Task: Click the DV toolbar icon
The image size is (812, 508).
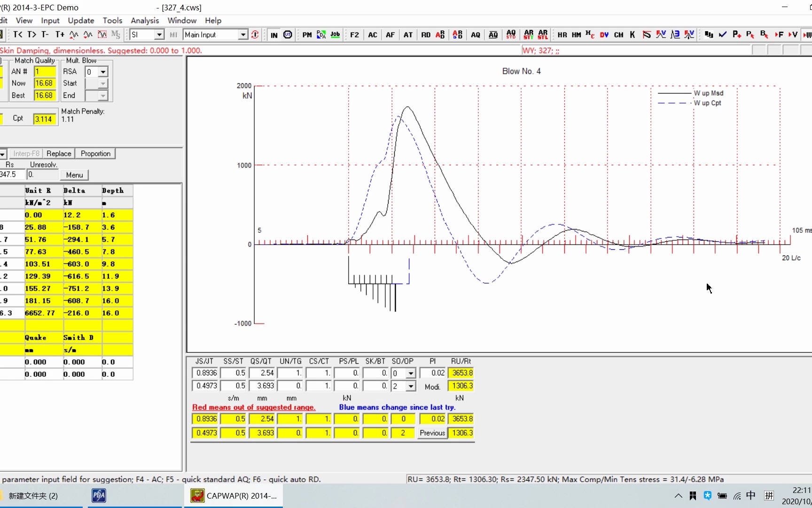Action: point(604,35)
